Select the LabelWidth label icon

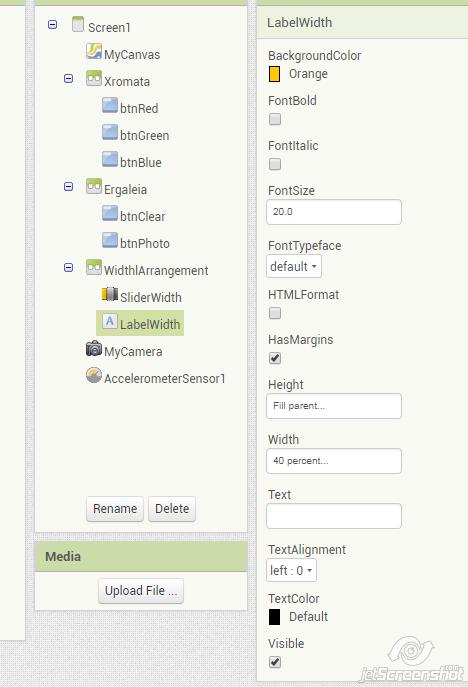tap(110, 321)
